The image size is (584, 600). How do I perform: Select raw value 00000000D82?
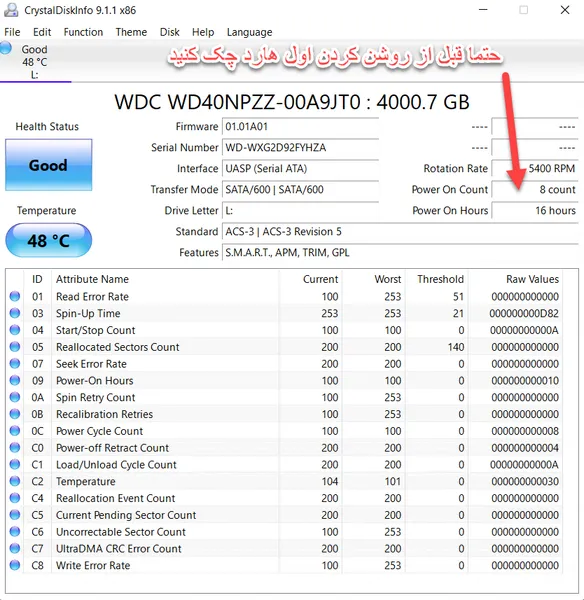(524, 313)
